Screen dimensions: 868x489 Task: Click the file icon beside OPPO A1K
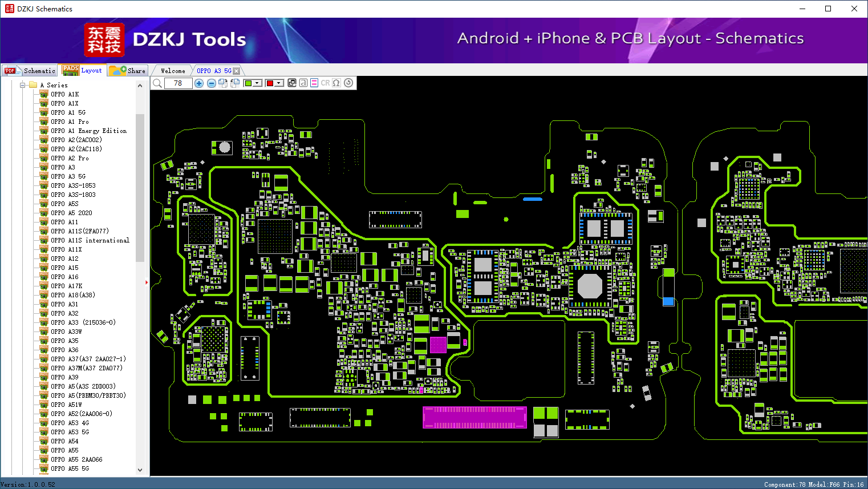click(x=44, y=94)
